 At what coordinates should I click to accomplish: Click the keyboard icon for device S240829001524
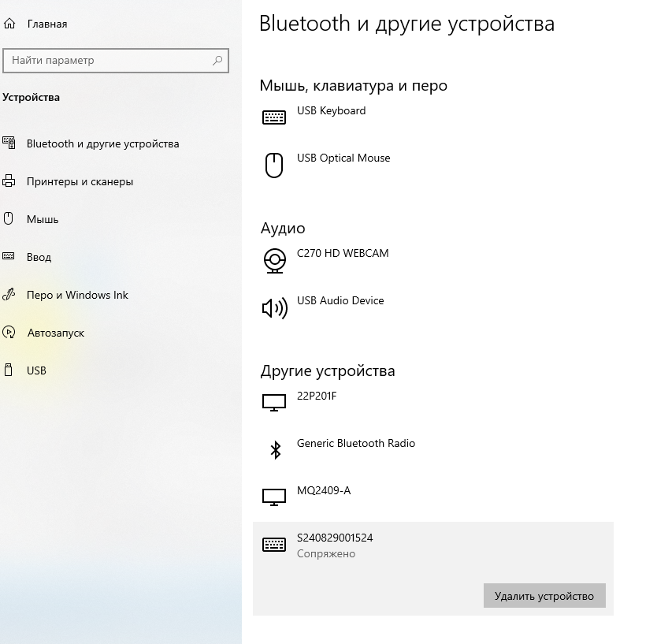pyautogui.click(x=274, y=545)
